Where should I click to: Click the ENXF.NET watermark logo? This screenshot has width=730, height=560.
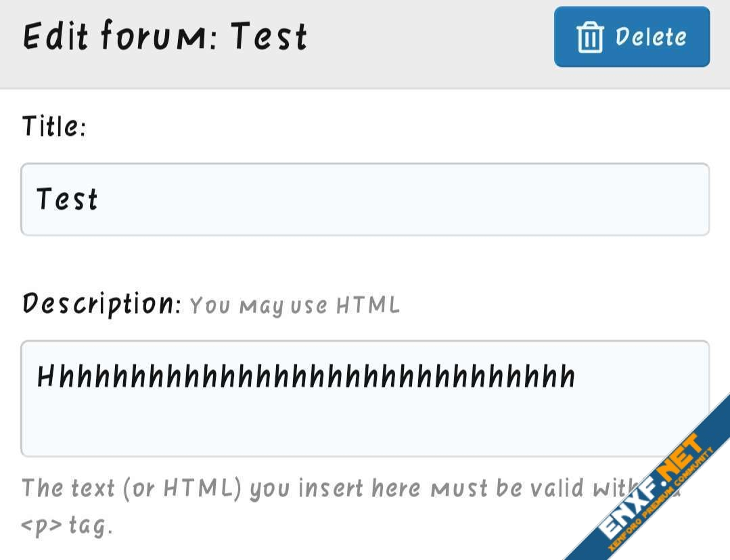tap(649, 486)
